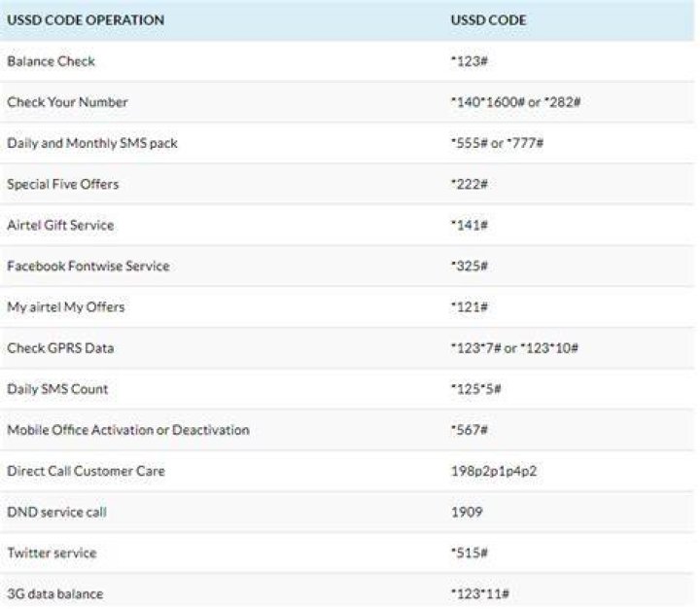The width and height of the screenshot is (700, 609).
Task: Click the 'DND service call' cell
Action: [x=57, y=512]
